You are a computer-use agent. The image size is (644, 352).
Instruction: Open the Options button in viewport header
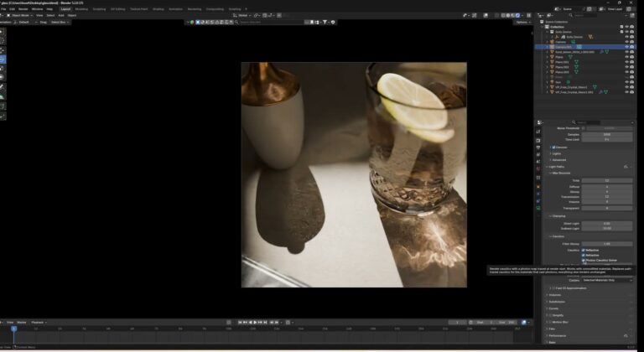(522, 22)
